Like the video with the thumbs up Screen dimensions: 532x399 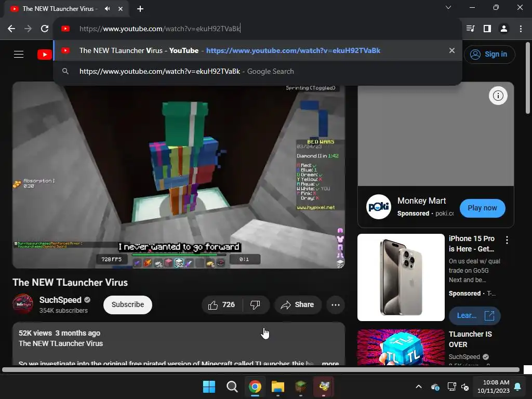click(222, 304)
